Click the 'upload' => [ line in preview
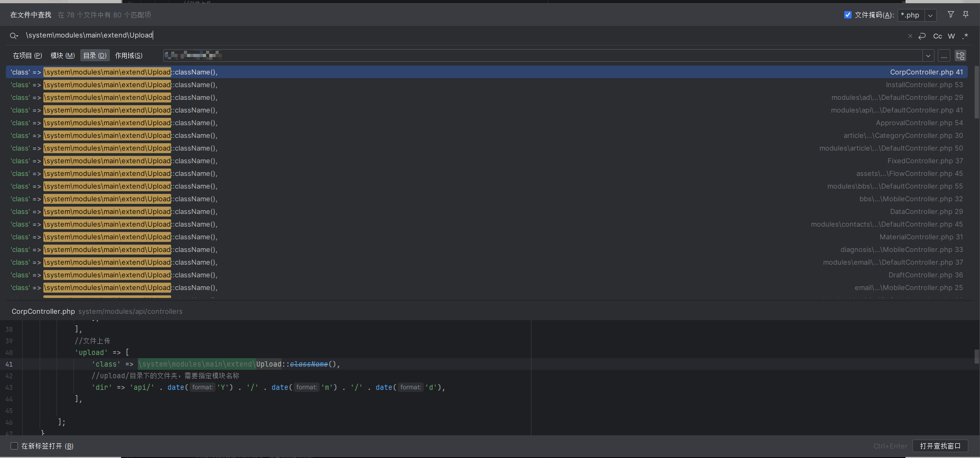 tap(102, 353)
